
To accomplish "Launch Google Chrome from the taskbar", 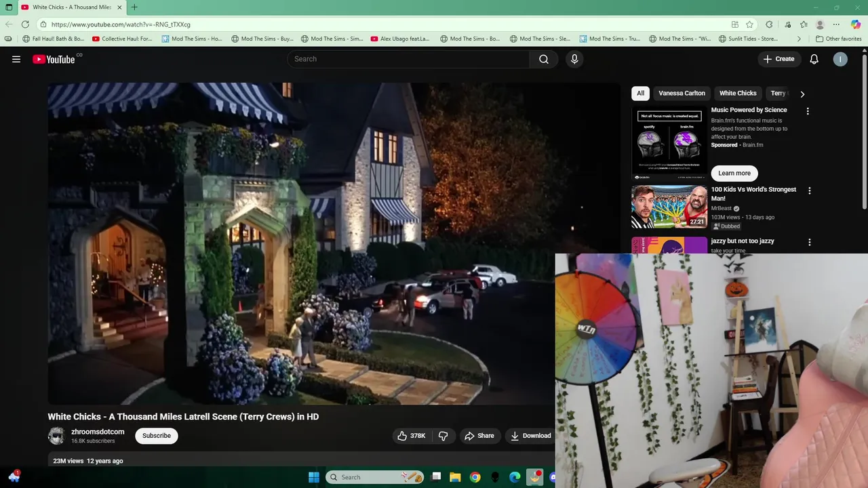I will [x=475, y=477].
